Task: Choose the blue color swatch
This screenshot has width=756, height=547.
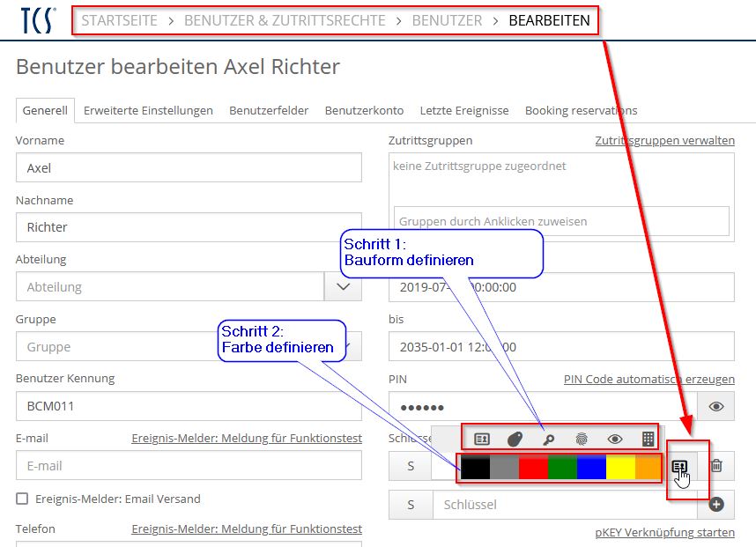Action: tap(591, 468)
